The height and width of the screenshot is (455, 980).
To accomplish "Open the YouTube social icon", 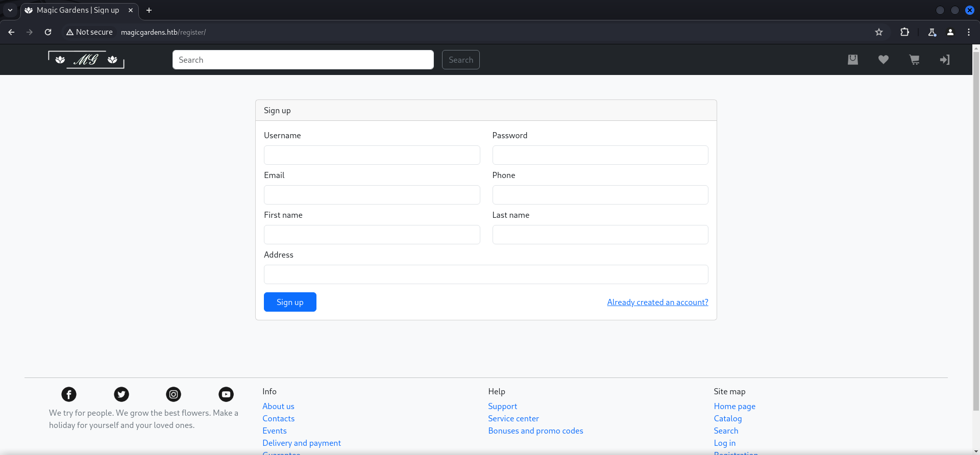I will coord(226,394).
